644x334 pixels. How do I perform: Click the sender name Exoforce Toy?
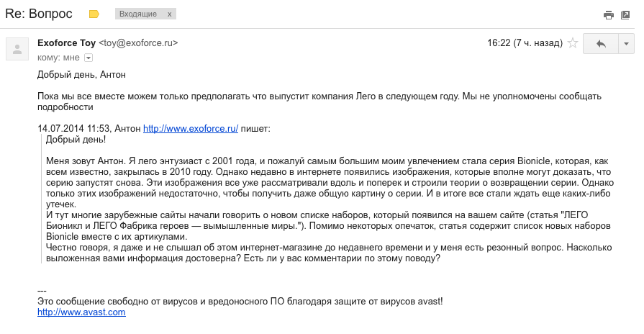click(x=66, y=42)
